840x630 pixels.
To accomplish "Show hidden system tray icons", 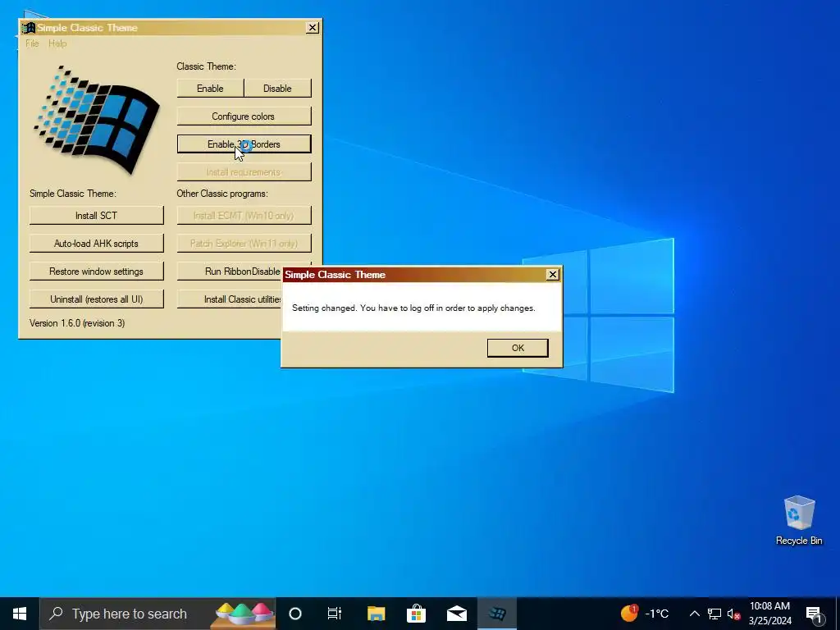I will pos(694,614).
